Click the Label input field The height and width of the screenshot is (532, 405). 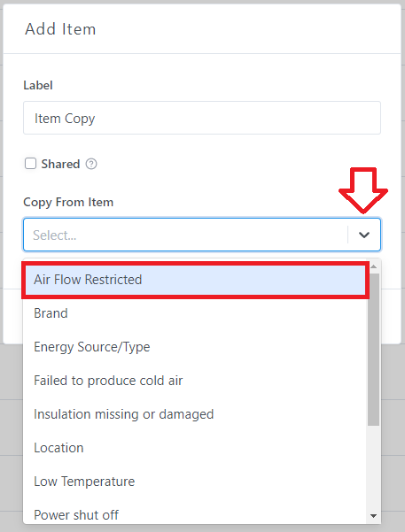(x=202, y=118)
